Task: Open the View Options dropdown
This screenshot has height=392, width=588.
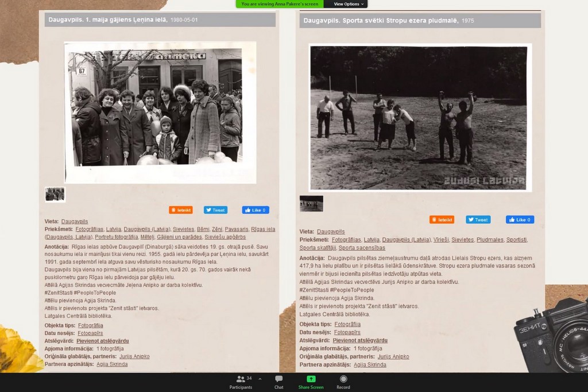Action: point(349,4)
